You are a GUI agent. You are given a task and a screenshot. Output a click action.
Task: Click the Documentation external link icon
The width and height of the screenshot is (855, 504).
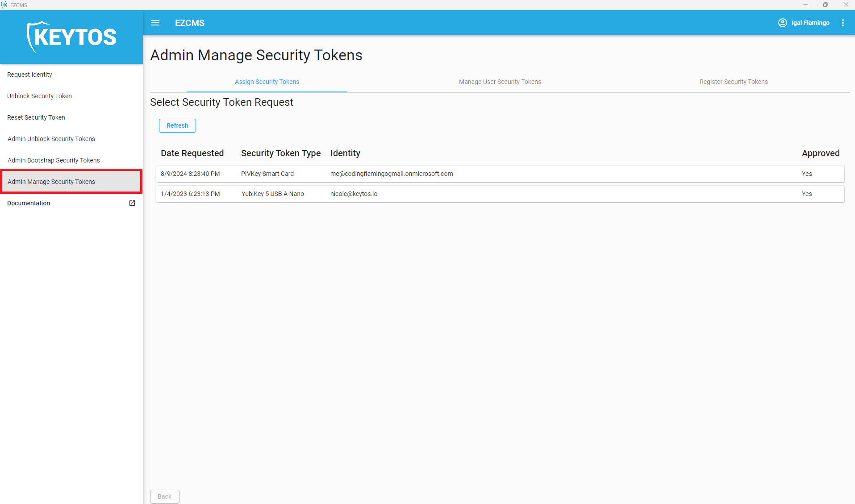pos(132,203)
